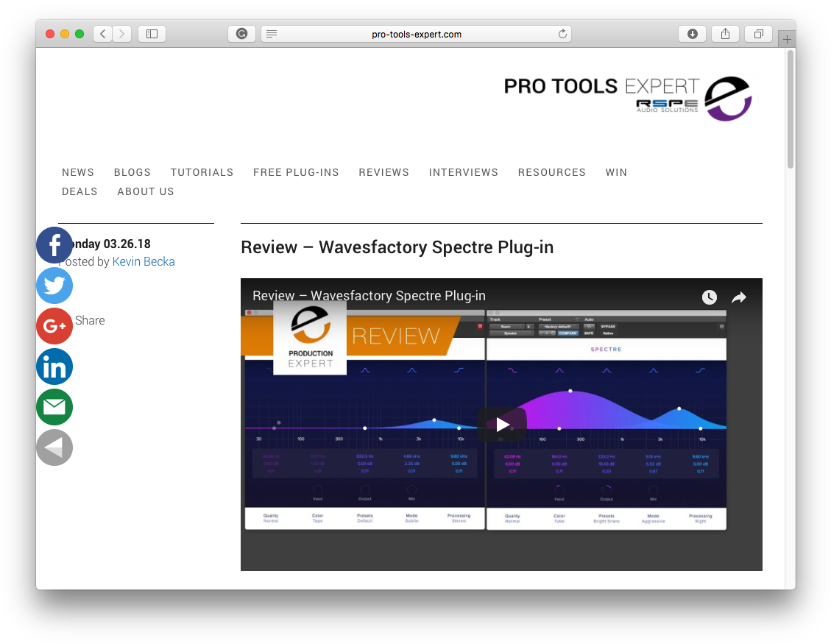Click the Pro Tools Expert logo
Viewport: 831px width, 644px height.
click(x=628, y=98)
